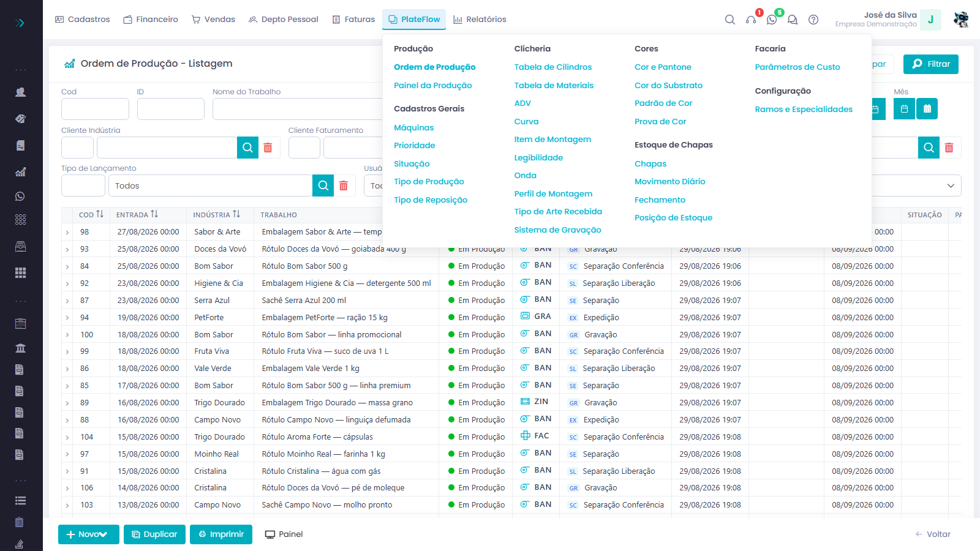Open the WhatsApp icon in the left sidebar
This screenshot has width=980, height=551.
[x=20, y=197]
